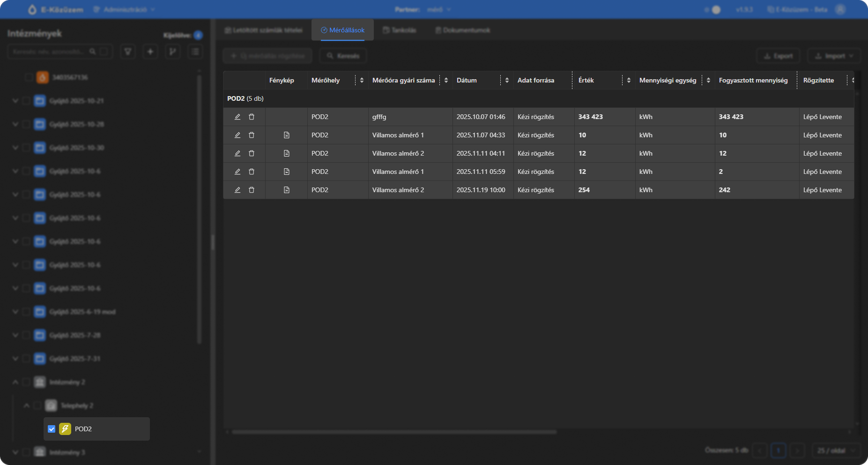Switch to the Tankolás tab
The height and width of the screenshot is (465, 868).
click(x=400, y=30)
